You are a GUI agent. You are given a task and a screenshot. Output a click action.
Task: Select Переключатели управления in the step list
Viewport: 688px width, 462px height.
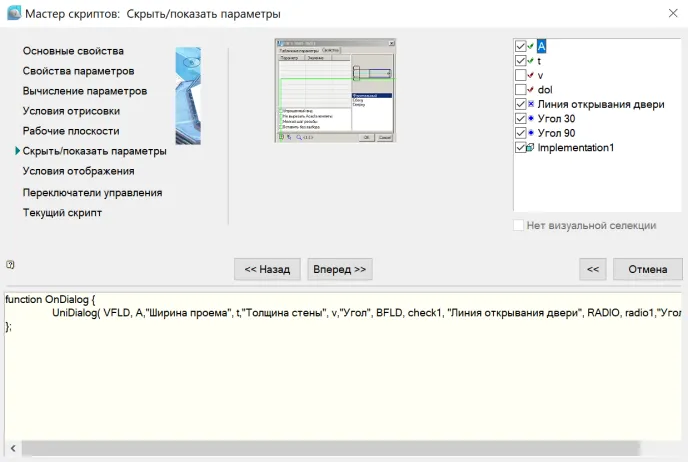pos(93,192)
